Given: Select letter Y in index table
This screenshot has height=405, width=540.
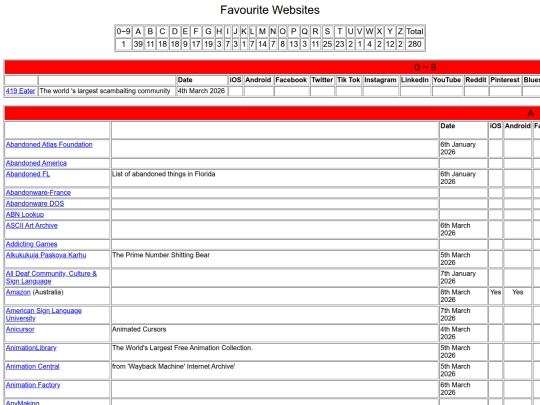Looking at the screenshot, I should coord(390,32).
